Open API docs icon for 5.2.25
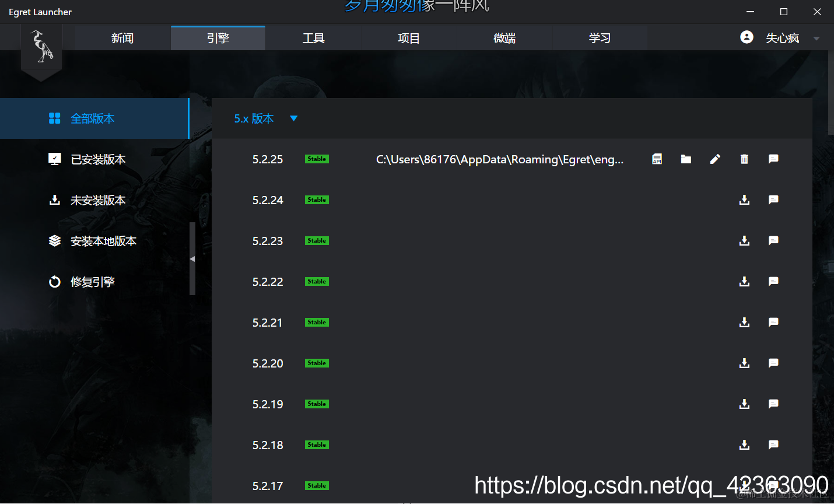 point(657,159)
